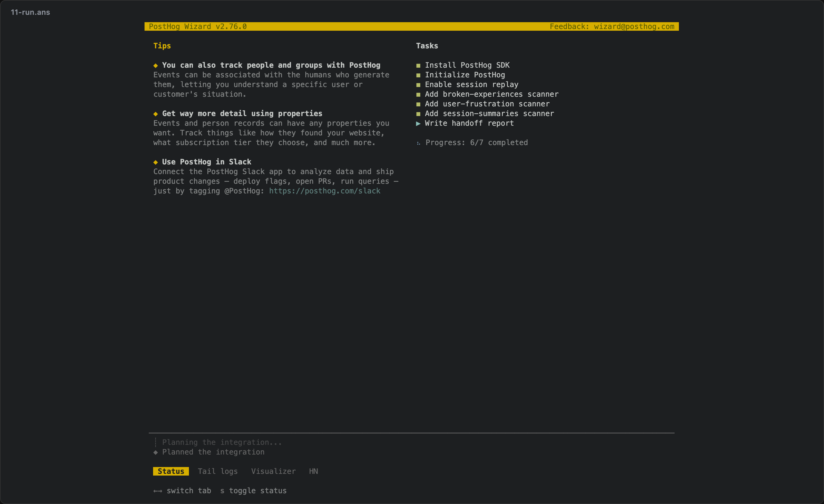Click the "Planned the integration" log line

pyautogui.click(x=213, y=452)
